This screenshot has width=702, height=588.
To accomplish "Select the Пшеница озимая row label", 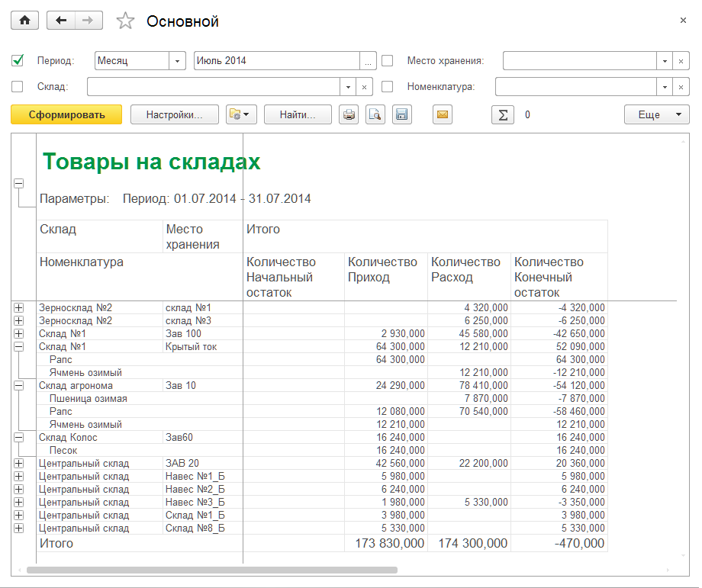I will [x=89, y=399].
